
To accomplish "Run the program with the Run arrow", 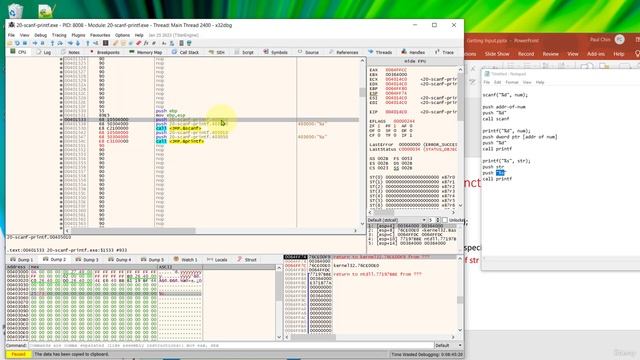I will (x=35, y=43).
